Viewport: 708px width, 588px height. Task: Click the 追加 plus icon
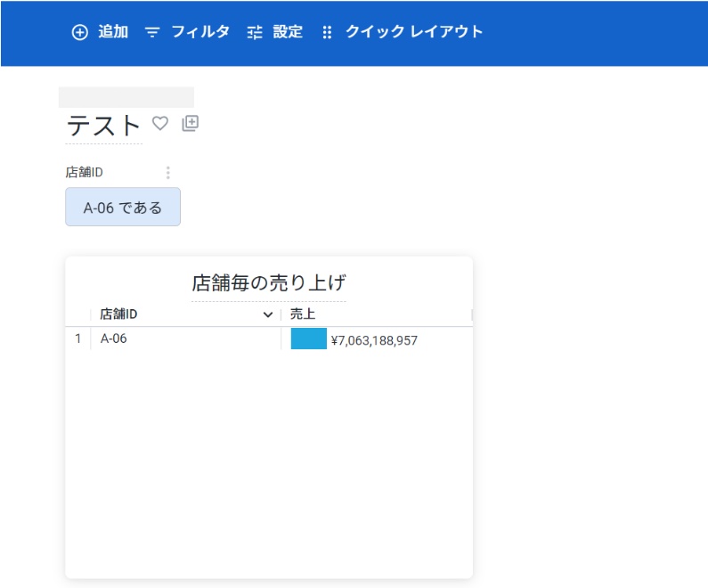[x=80, y=32]
